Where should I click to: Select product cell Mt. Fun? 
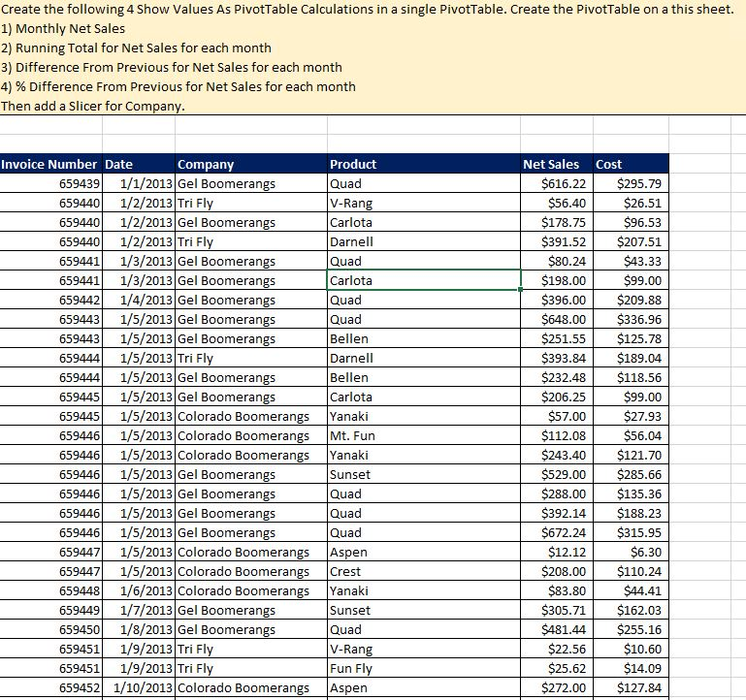[424, 436]
